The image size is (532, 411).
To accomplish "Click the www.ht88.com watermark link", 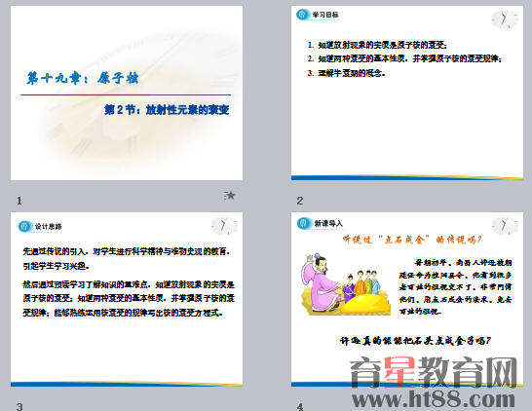I will point(434,398).
